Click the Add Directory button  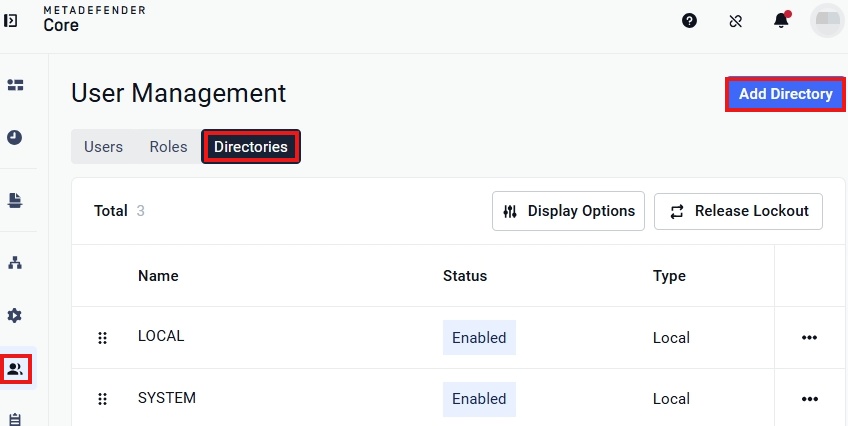click(785, 94)
